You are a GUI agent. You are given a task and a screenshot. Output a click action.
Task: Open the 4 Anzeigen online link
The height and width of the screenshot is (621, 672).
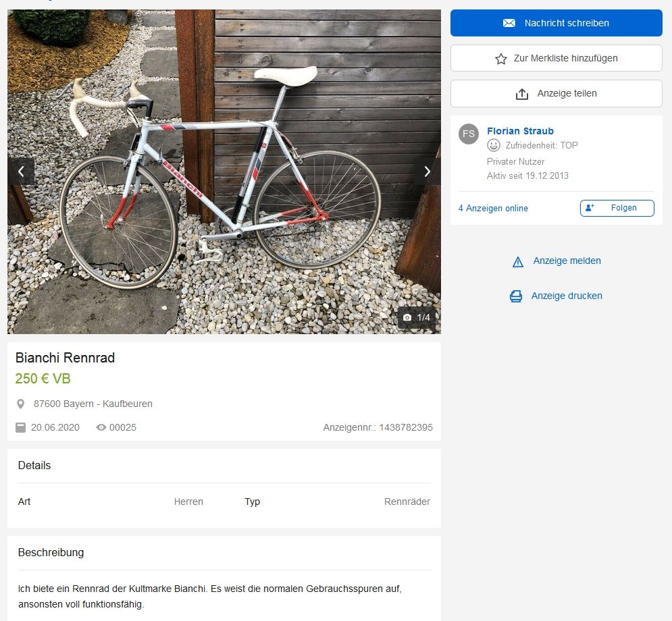tap(493, 208)
